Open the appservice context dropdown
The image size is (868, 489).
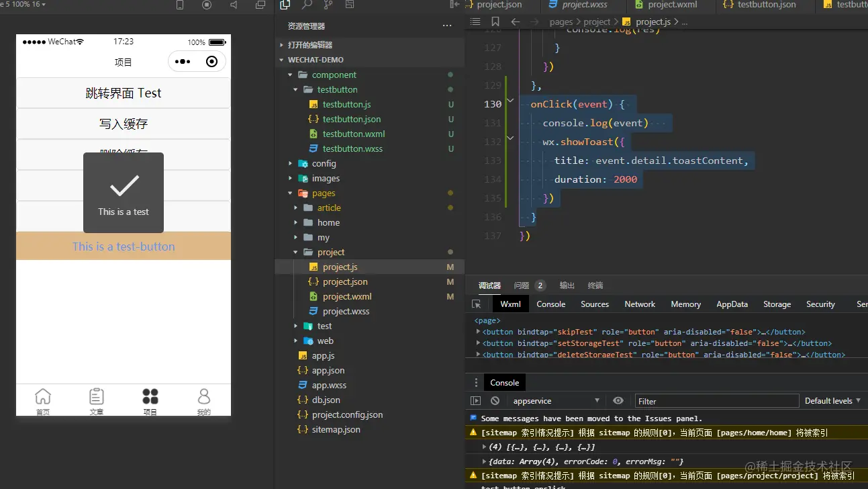point(556,401)
